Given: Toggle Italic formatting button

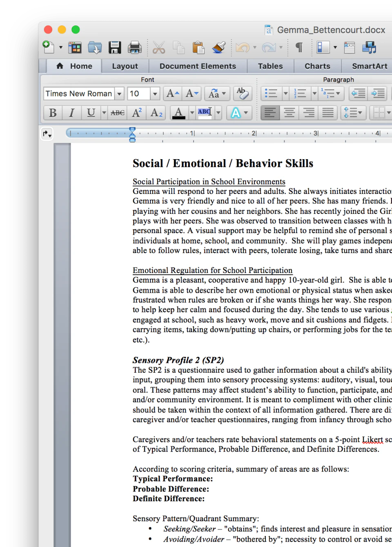Looking at the screenshot, I should point(72,113).
